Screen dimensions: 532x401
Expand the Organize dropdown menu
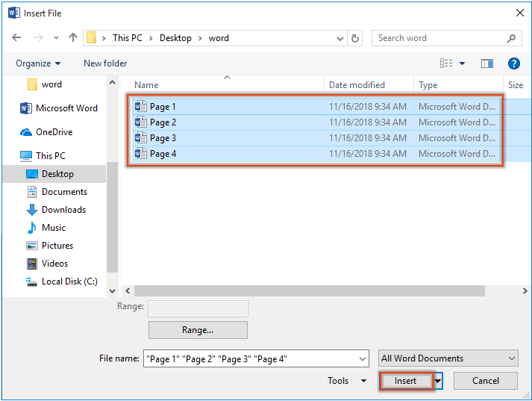point(39,63)
